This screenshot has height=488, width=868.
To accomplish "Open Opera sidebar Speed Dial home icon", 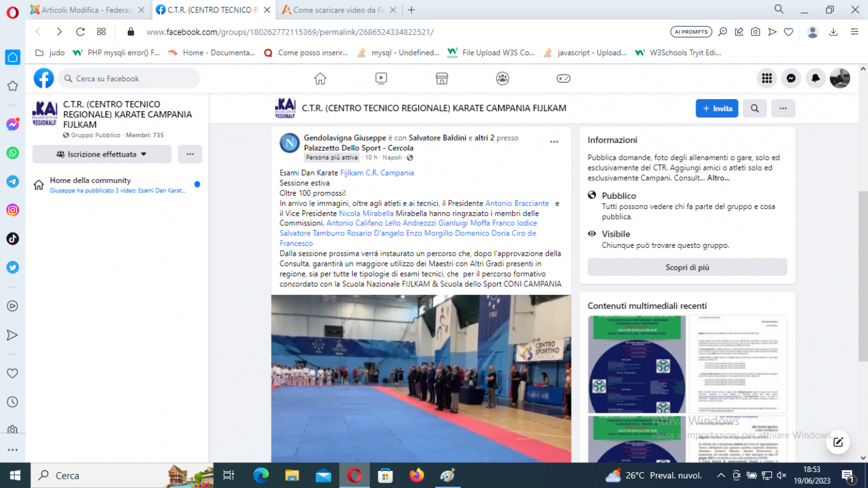I will 13,57.
